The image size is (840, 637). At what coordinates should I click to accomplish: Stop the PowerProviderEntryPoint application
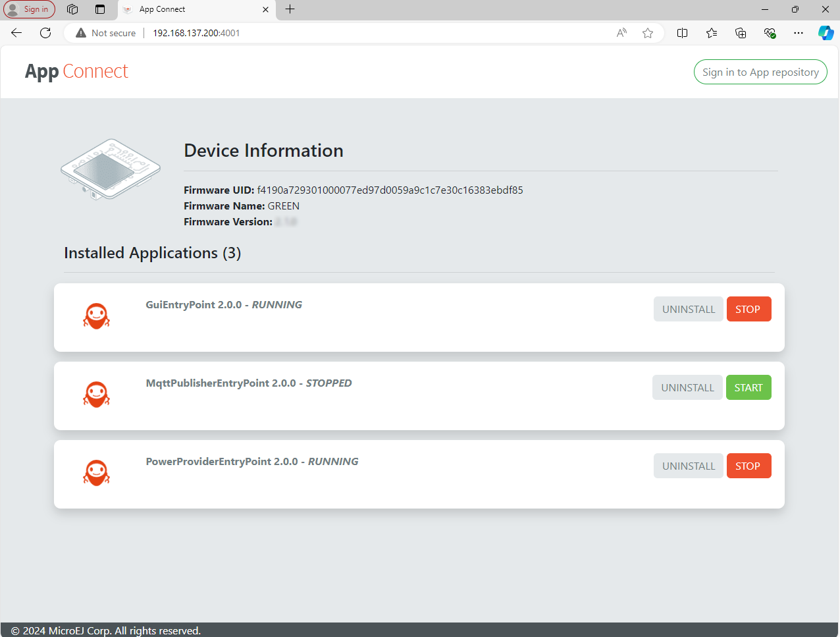[x=748, y=466]
